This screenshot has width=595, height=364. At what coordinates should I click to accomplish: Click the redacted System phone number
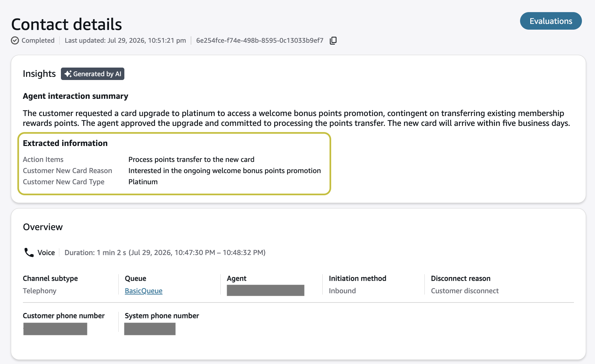(150, 329)
